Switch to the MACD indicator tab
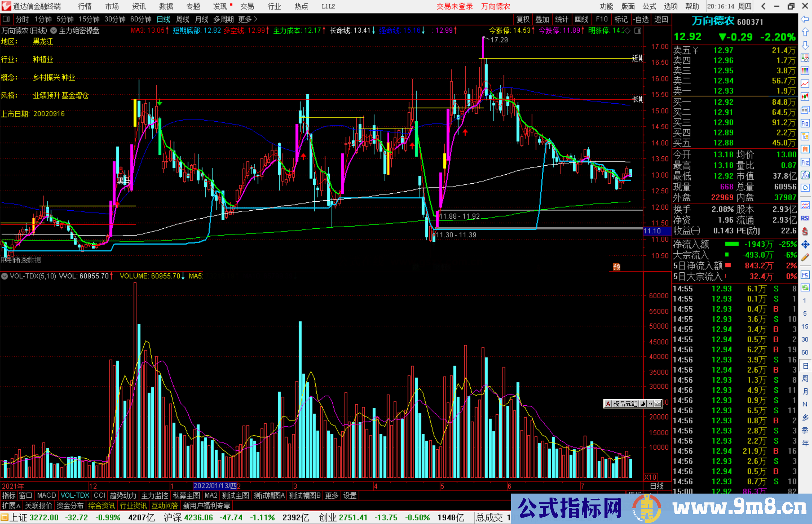The width and height of the screenshot is (812, 524). pos(46,495)
